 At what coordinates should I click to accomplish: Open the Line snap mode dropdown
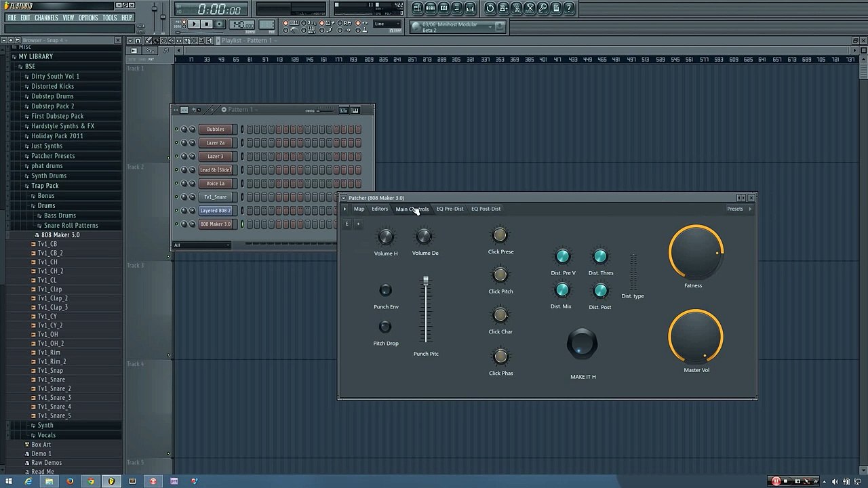tap(387, 24)
